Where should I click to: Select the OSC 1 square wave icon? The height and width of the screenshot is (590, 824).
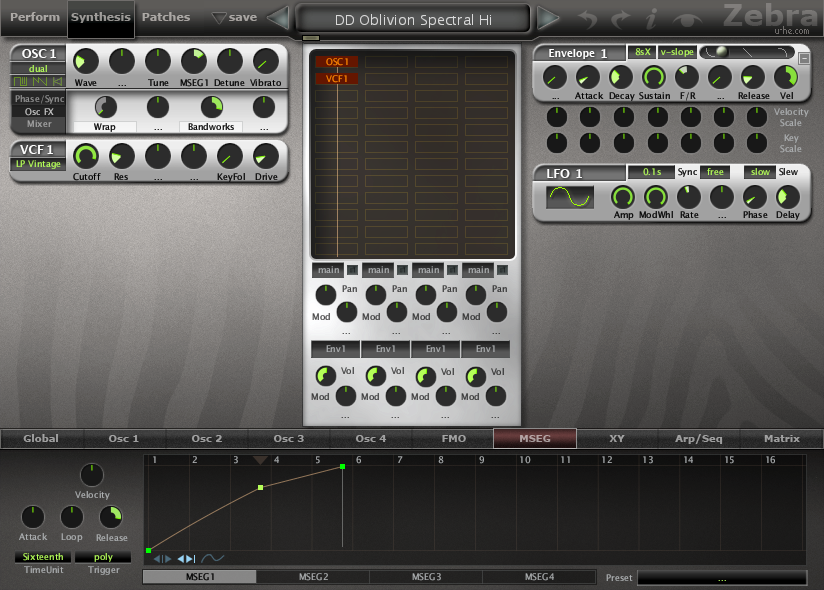coord(21,81)
